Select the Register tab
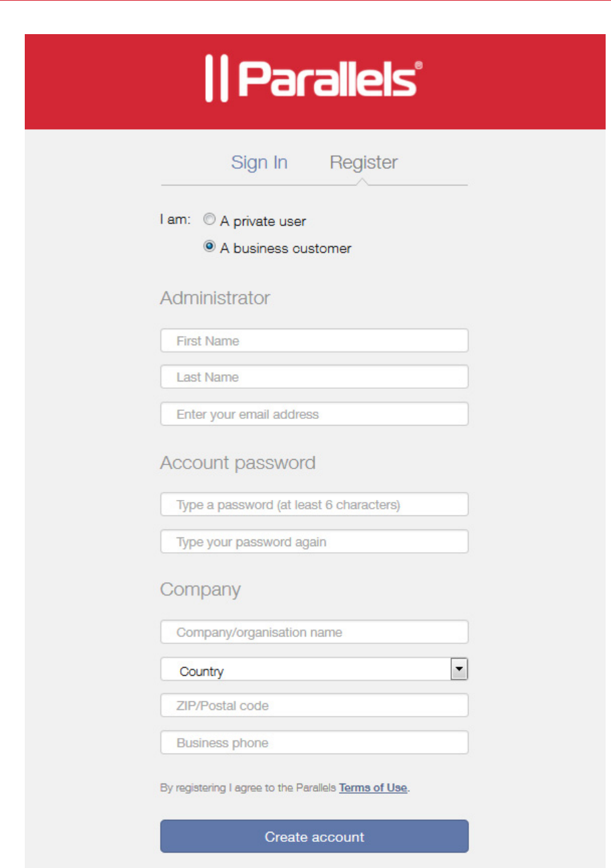This screenshot has width=611, height=868. point(363,163)
